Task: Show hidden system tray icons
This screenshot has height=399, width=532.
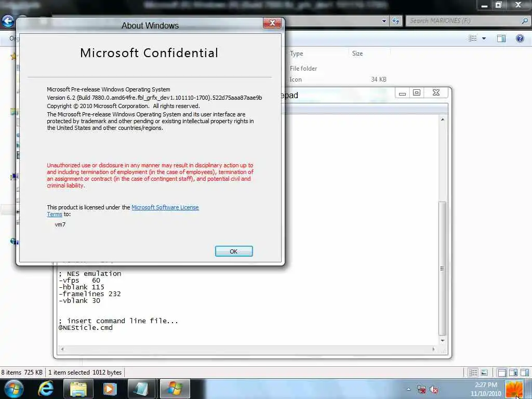Action: 408,389
